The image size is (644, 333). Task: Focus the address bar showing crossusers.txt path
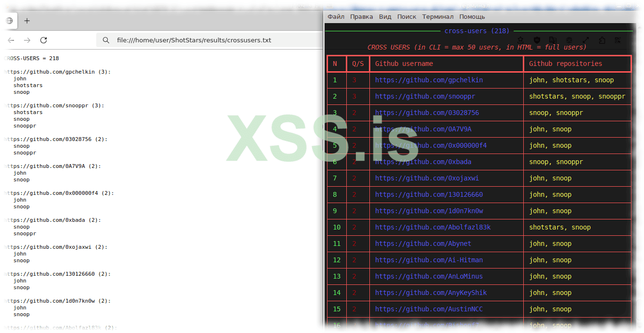pyautogui.click(x=209, y=40)
